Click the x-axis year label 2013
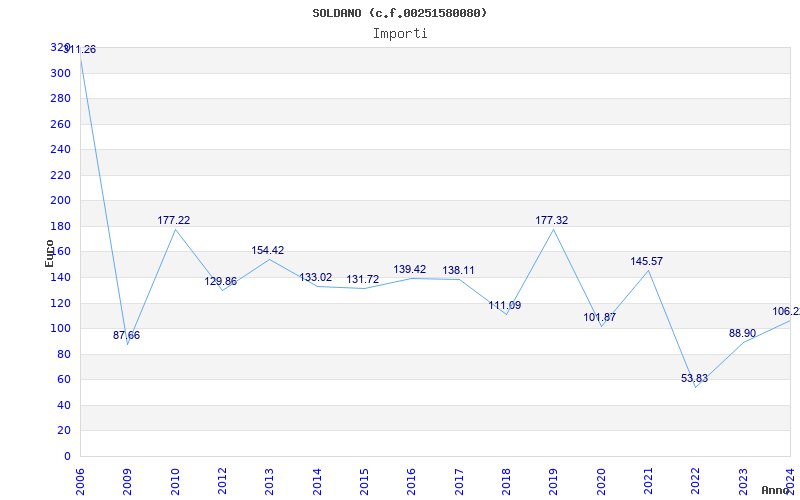This screenshot has width=800, height=500. 269,482
